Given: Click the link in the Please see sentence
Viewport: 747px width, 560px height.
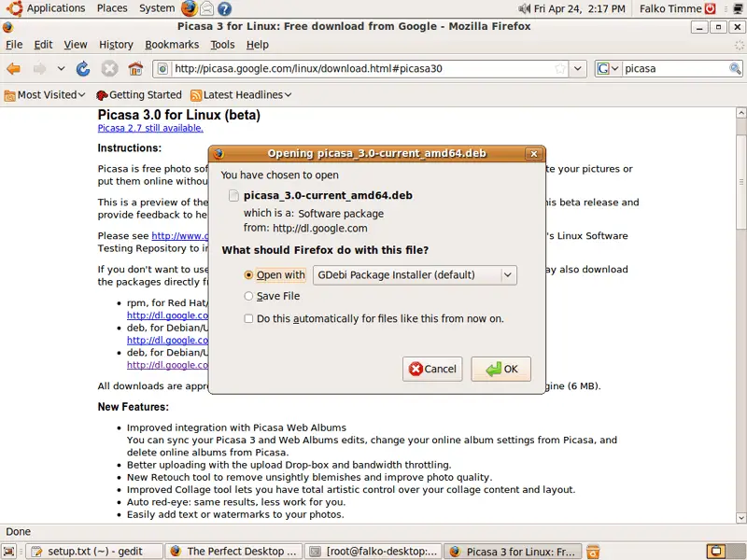Looking at the screenshot, I should (x=180, y=236).
